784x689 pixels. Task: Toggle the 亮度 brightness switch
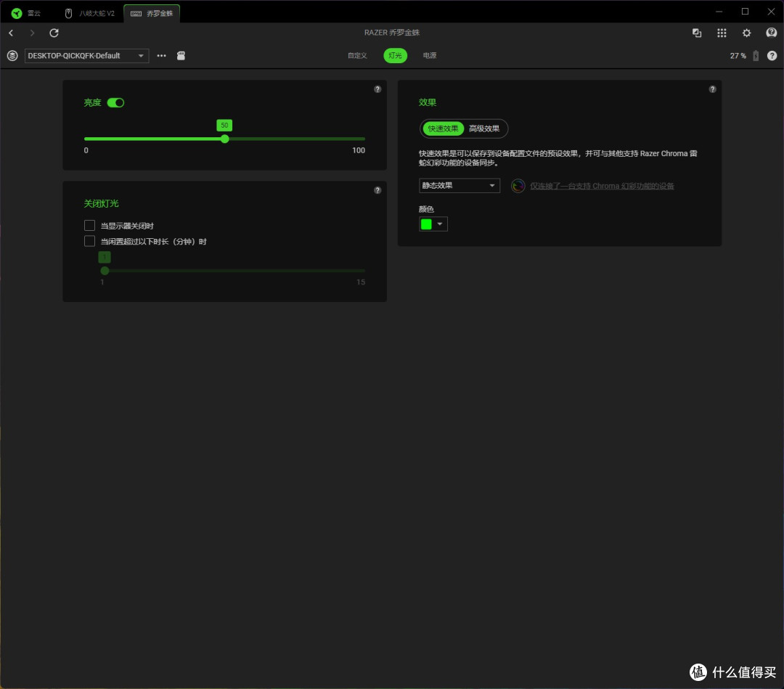tap(115, 102)
